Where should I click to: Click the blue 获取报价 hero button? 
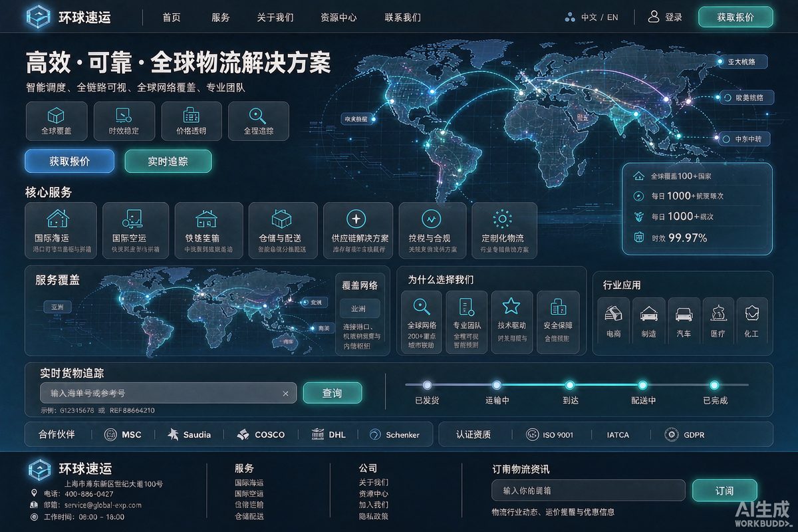pos(69,161)
